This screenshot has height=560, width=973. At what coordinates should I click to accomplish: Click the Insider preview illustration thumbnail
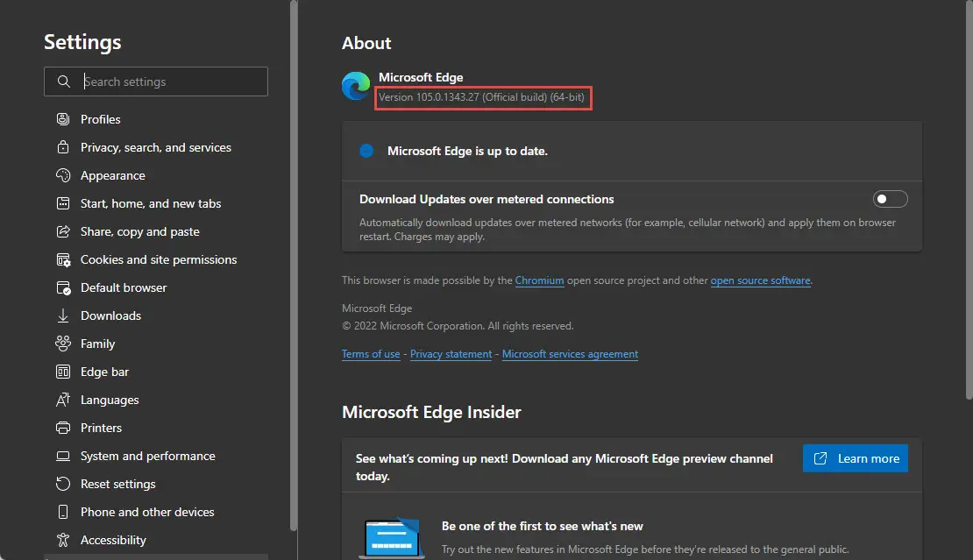pyautogui.click(x=392, y=538)
